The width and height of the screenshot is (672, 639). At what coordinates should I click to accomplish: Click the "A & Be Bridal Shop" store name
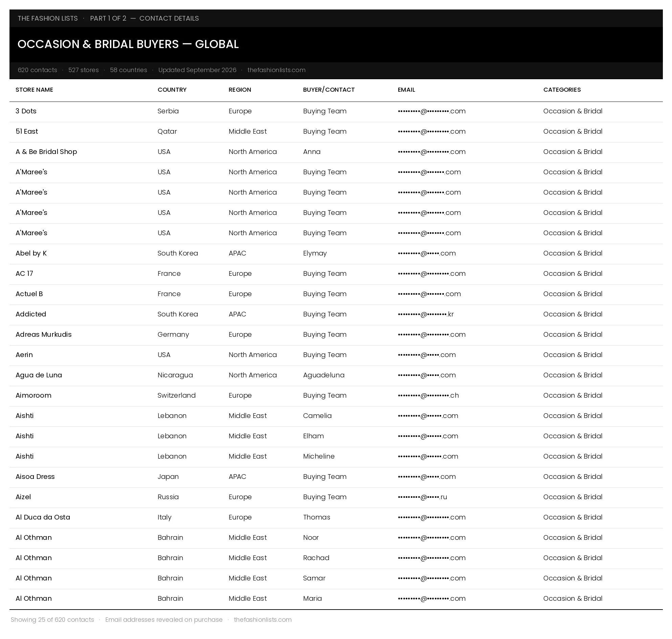[46, 152]
